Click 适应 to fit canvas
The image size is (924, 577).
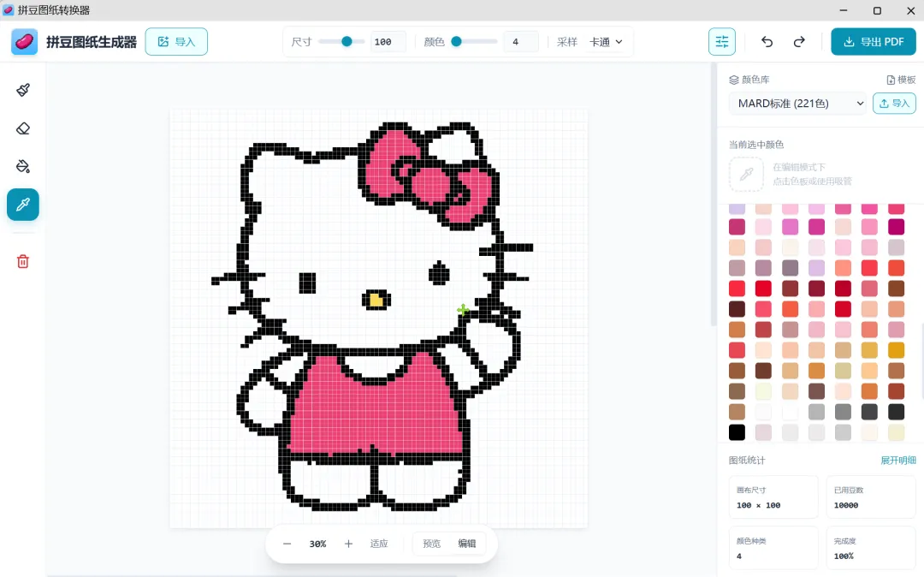coord(379,544)
